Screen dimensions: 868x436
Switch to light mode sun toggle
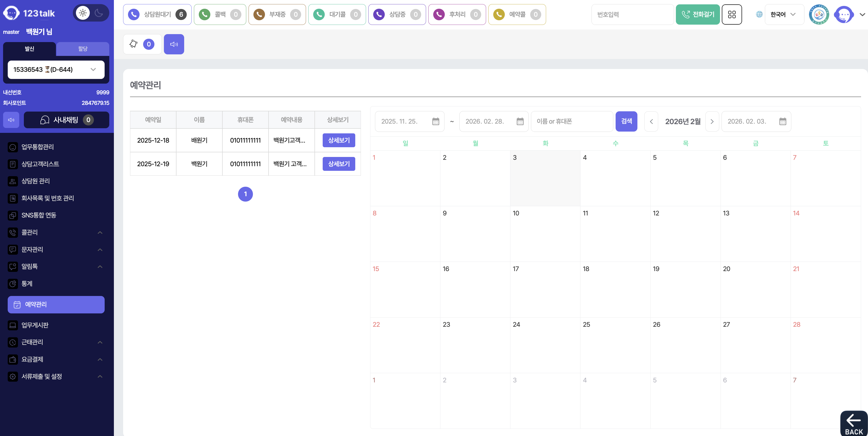(x=83, y=13)
